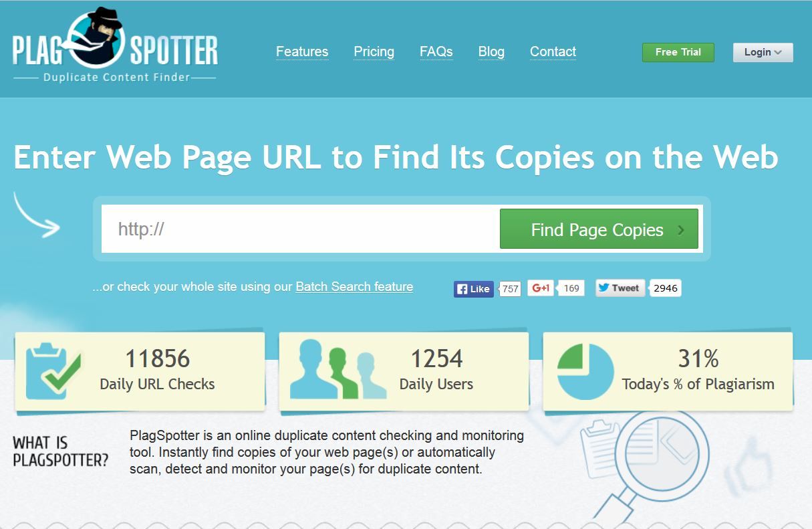Click the plagiarism pie chart icon

[x=585, y=371]
